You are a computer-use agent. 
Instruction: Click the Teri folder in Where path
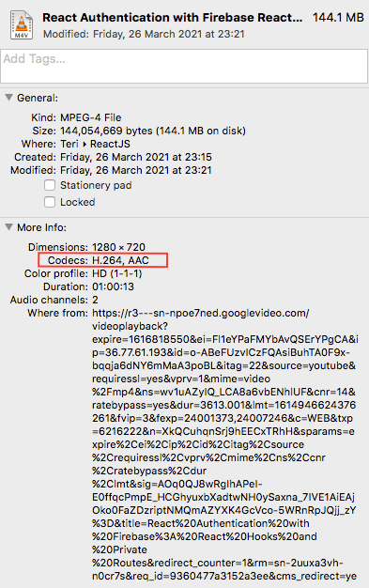(x=69, y=144)
